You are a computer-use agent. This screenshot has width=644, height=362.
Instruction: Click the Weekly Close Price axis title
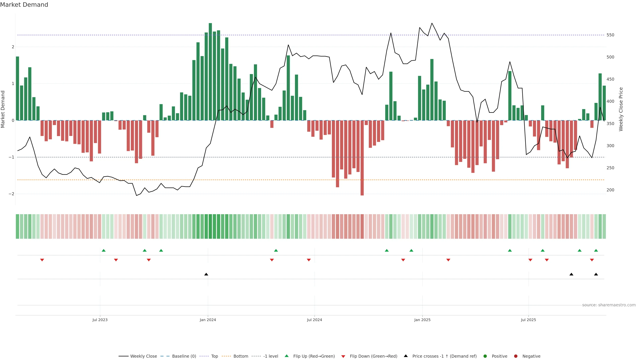pos(621,109)
